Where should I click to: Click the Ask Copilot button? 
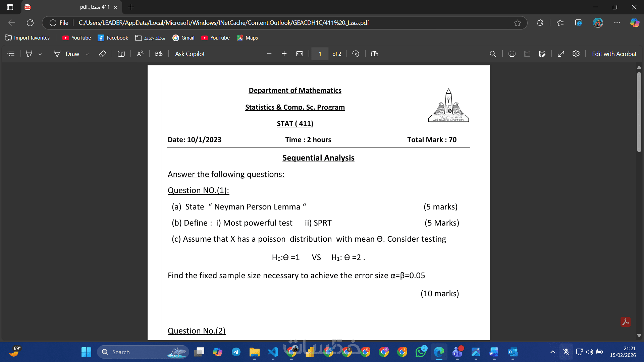point(190,54)
